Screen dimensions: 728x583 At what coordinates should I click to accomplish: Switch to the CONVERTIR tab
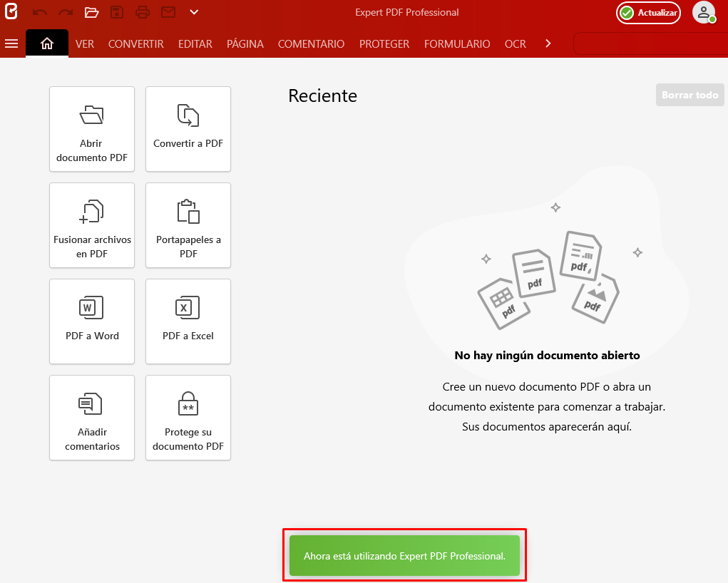click(x=136, y=43)
